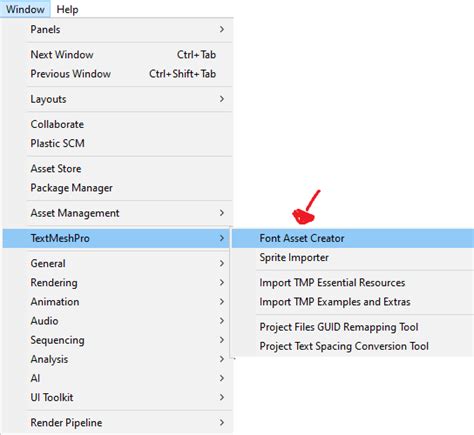Select Next Window menu entry
This screenshot has width=474, height=435.
pyautogui.click(x=117, y=54)
